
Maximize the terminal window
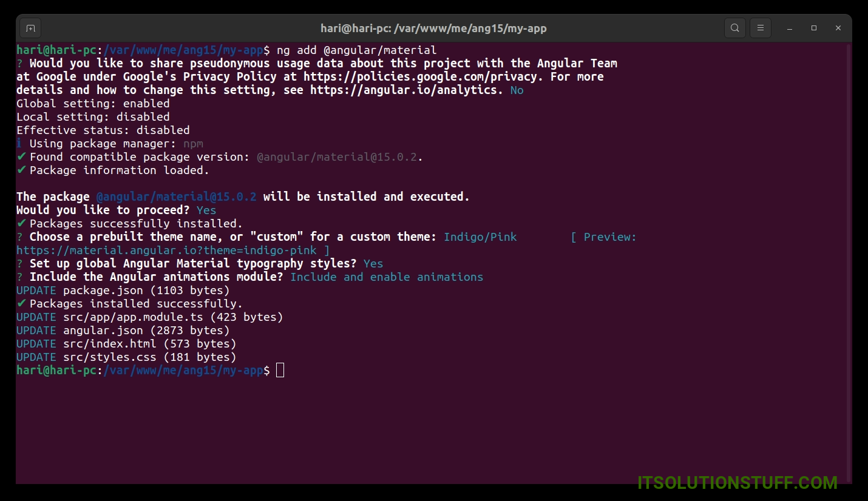pos(814,28)
